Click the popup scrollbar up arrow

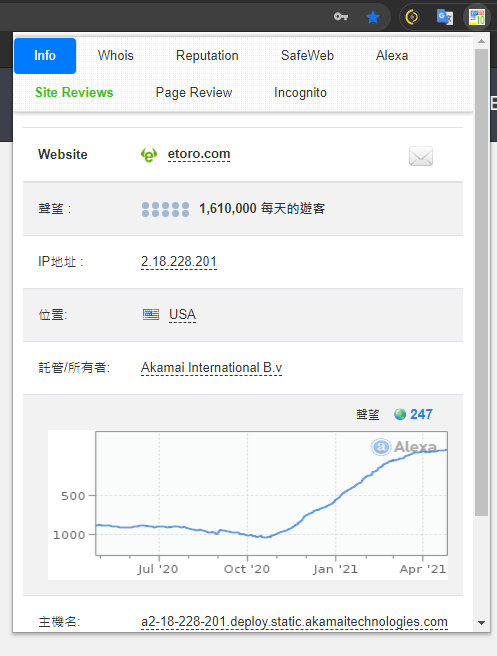pos(482,41)
